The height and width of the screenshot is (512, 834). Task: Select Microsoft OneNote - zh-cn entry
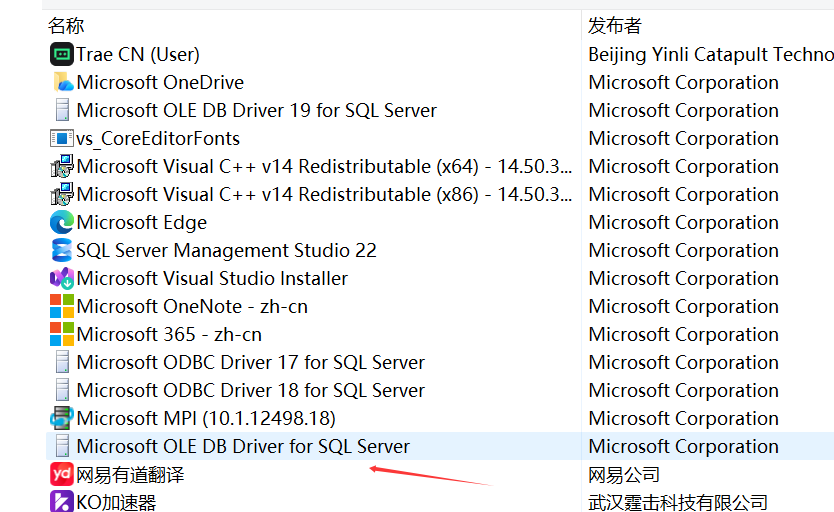(192, 307)
